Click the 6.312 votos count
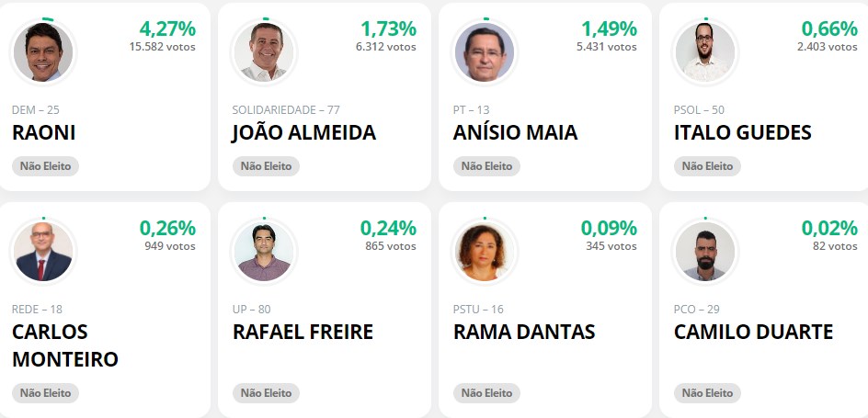868x418 pixels. (385, 47)
